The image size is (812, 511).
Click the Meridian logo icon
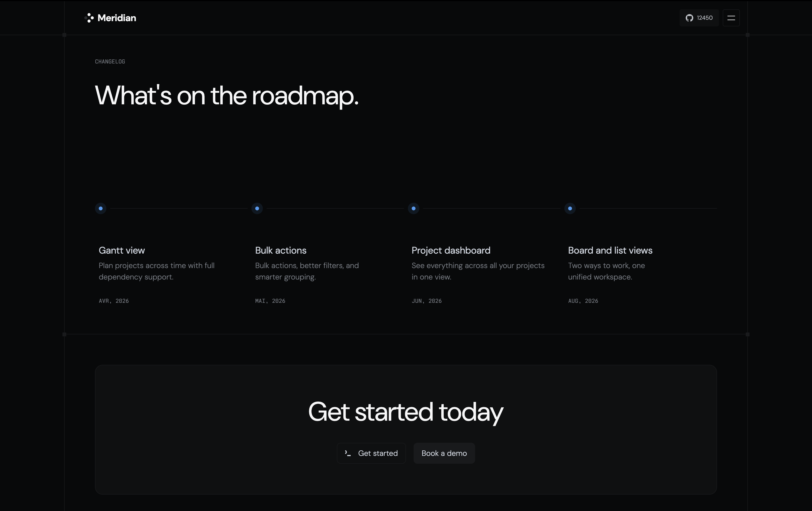point(89,18)
